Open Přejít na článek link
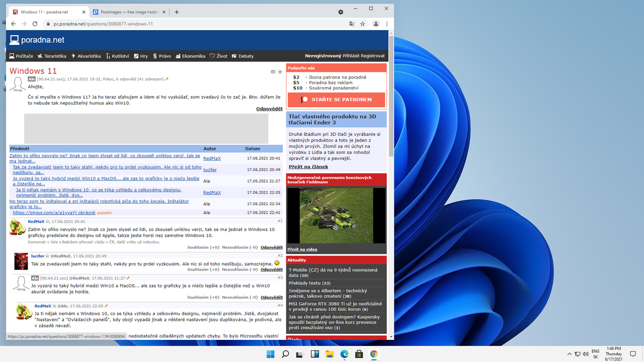 (x=308, y=166)
